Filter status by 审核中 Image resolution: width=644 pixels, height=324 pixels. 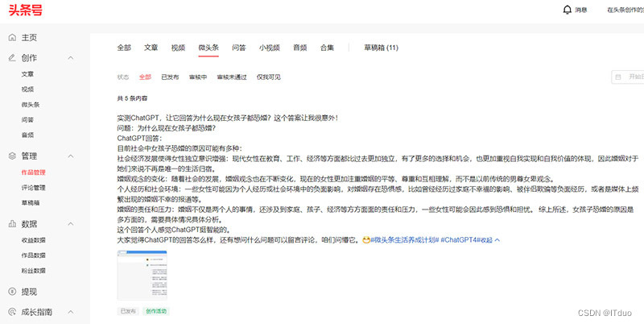(x=198, y=77)
